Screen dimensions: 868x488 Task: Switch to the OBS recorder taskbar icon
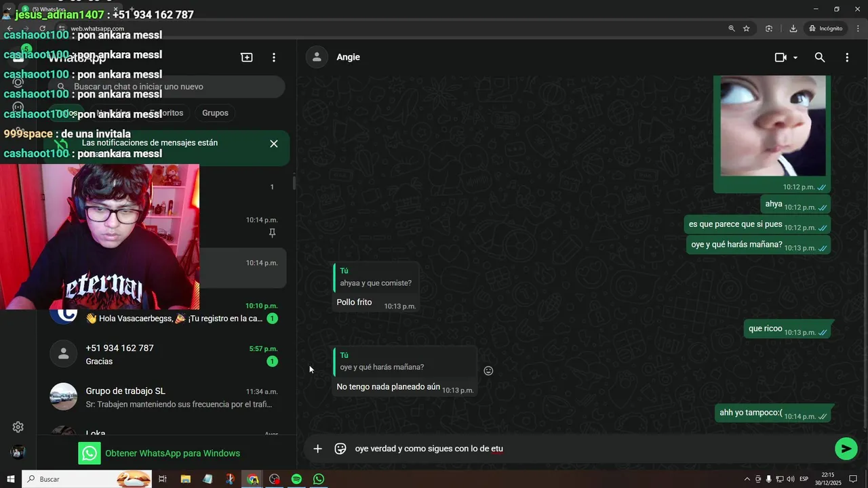[274, 479]
